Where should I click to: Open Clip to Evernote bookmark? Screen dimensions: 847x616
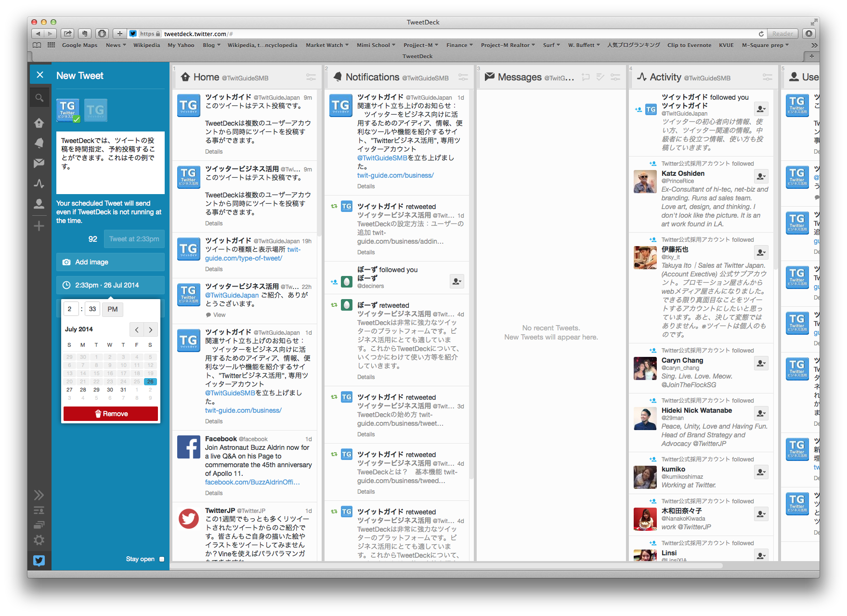[x=689, y=45]
